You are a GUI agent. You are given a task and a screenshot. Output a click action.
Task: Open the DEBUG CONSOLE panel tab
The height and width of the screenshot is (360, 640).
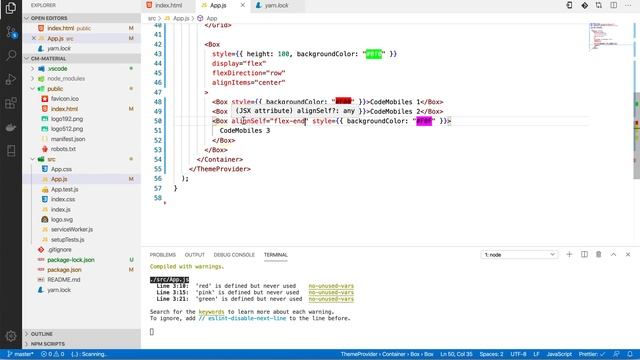coord(234,255)
